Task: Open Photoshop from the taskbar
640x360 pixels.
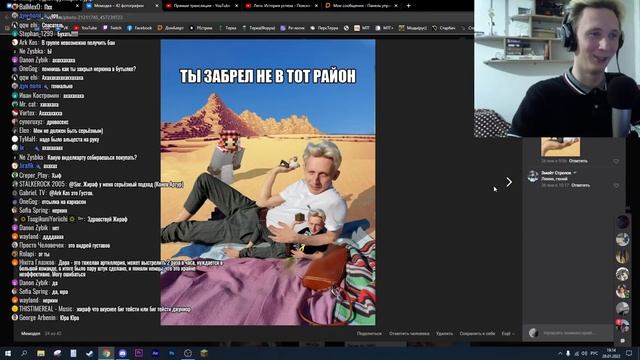Action: pyautogui.click(x=171, y=353)
